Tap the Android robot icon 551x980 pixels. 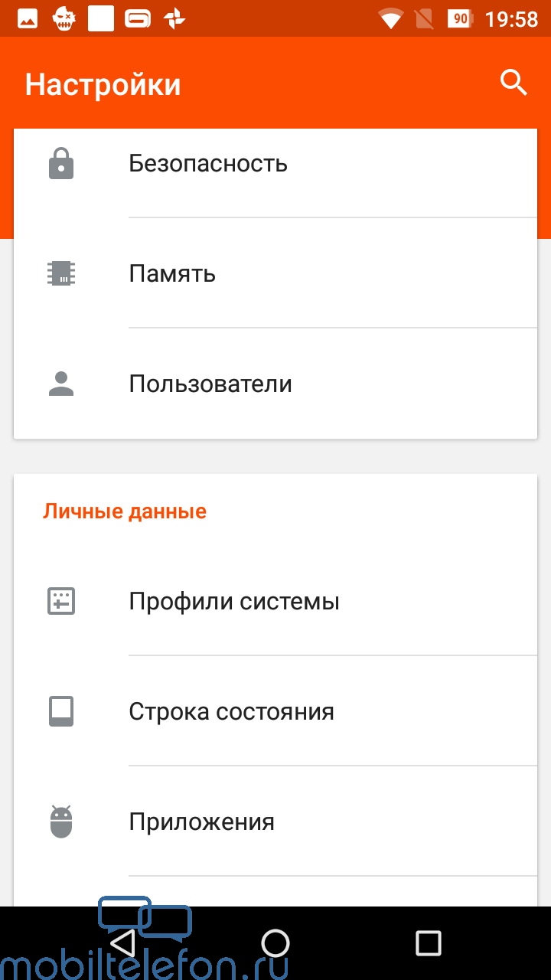pos(61,822)
